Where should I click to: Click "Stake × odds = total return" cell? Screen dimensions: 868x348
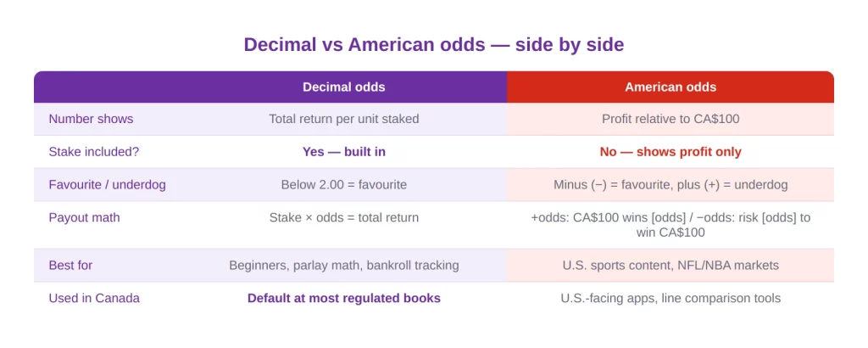coord(343,217)
